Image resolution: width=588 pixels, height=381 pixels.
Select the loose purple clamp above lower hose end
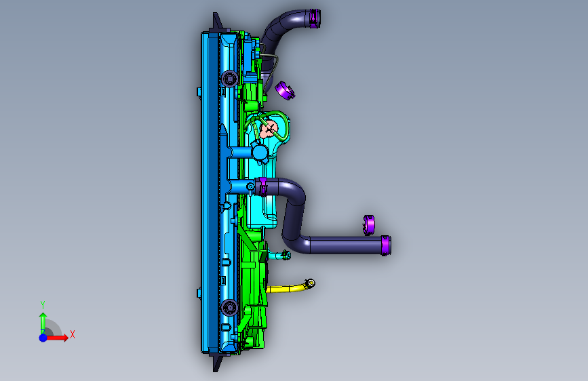point(369,224)
